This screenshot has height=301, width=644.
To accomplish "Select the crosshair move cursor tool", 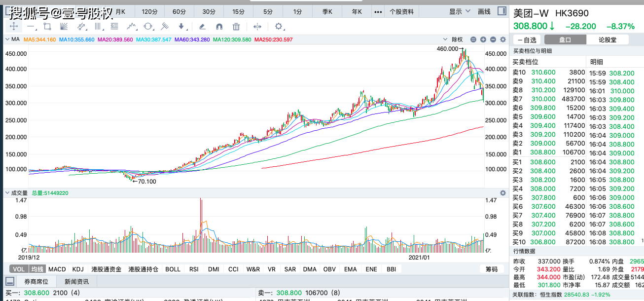I will pos(14,27).
